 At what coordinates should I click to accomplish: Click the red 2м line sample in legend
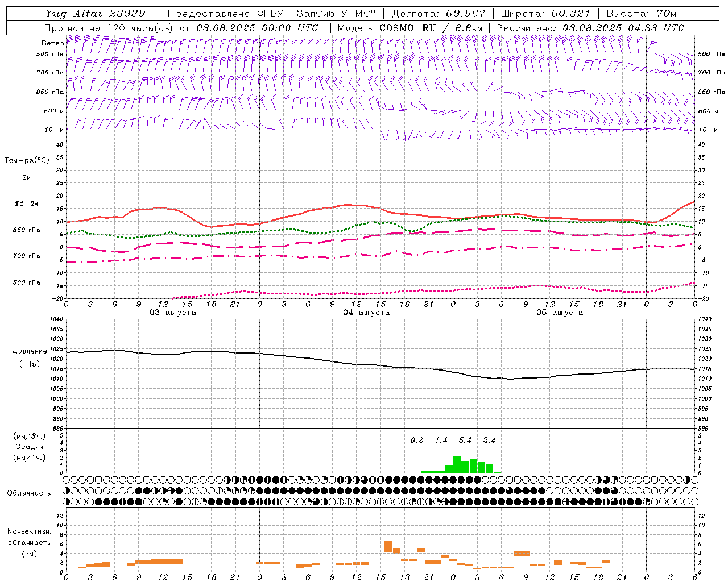(x=26, y=184)
